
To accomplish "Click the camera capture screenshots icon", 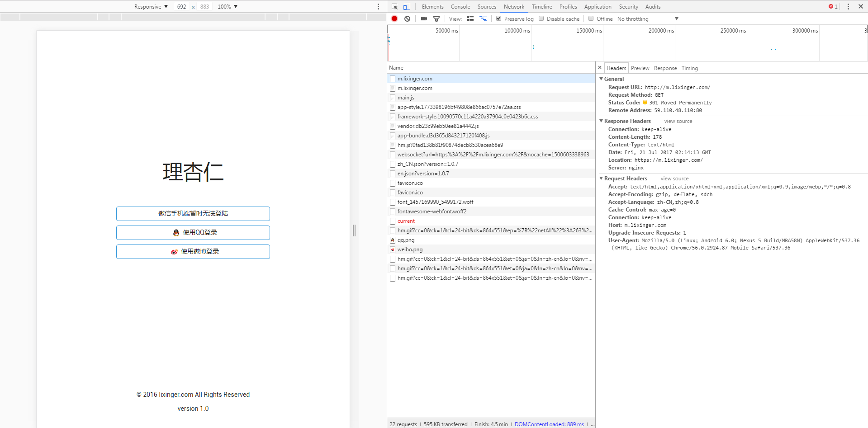I will tap(424, 19).
